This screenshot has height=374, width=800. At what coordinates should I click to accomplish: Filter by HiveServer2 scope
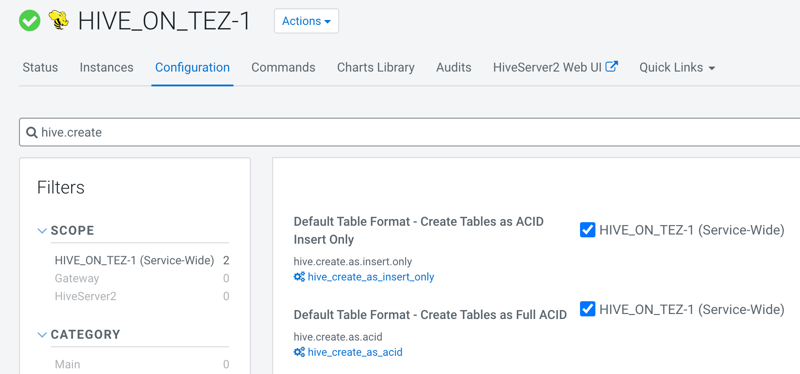(x=85, y=296)
